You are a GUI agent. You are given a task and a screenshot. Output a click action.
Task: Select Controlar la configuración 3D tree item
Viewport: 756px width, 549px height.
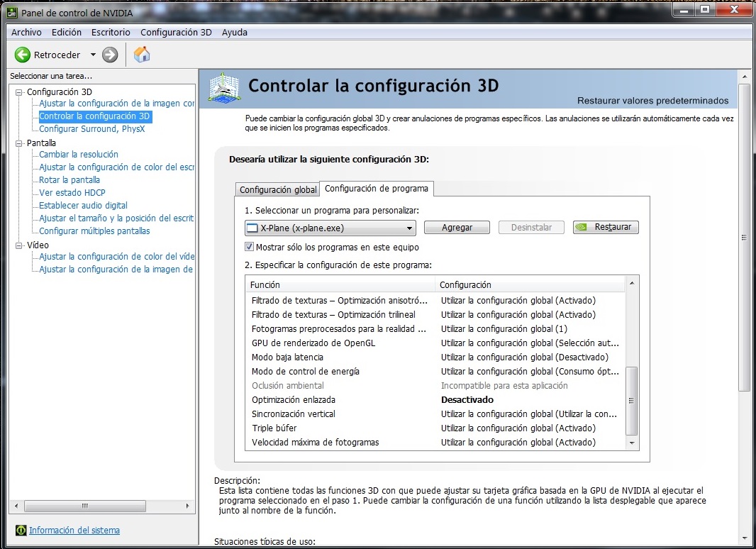pos(94,116)
